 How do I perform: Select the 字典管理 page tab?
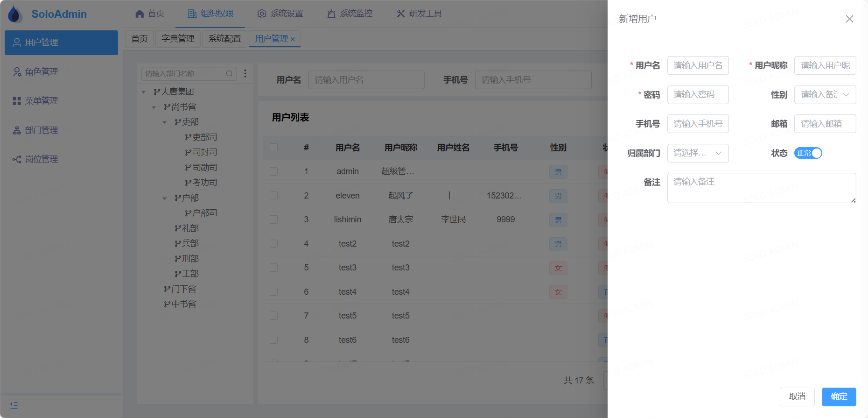[178, 39]
